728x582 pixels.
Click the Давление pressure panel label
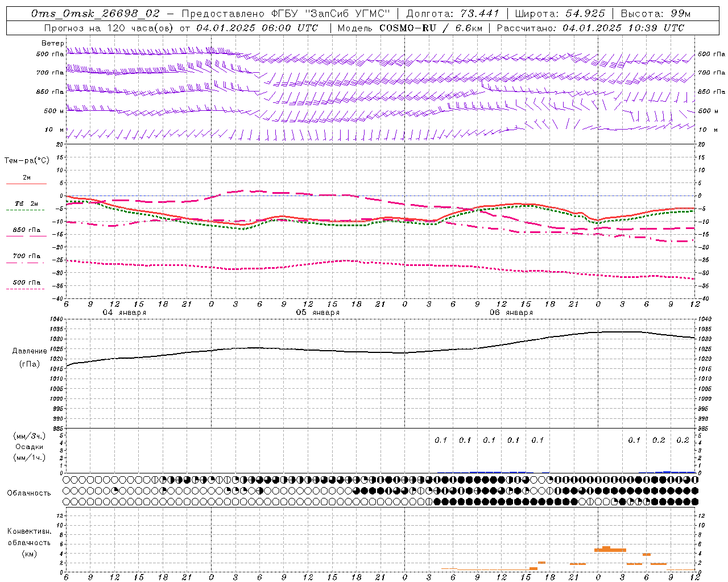(30, 351)
